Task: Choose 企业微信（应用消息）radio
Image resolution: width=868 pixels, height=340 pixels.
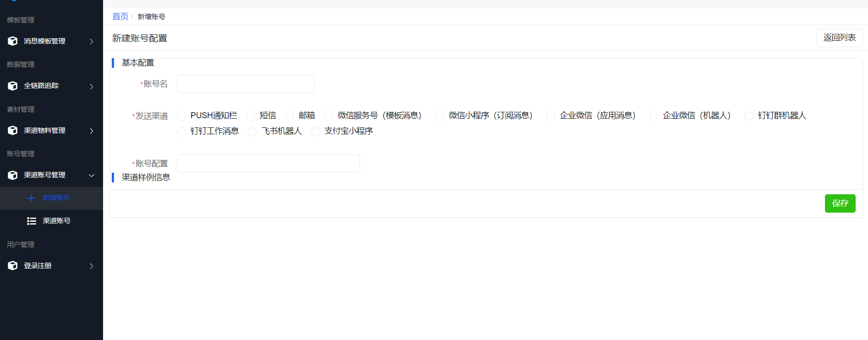Action: (551, 116)
